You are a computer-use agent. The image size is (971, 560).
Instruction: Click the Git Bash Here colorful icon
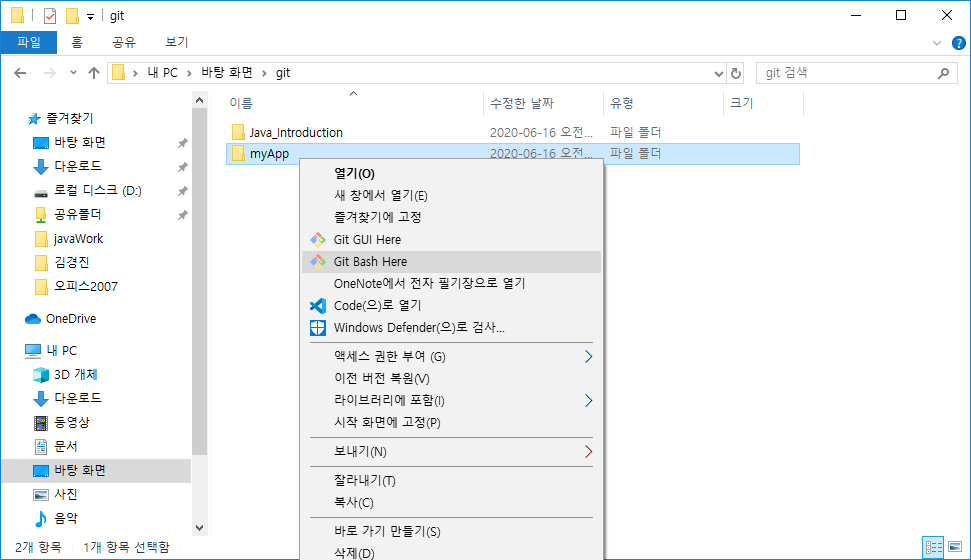point(318,261)
